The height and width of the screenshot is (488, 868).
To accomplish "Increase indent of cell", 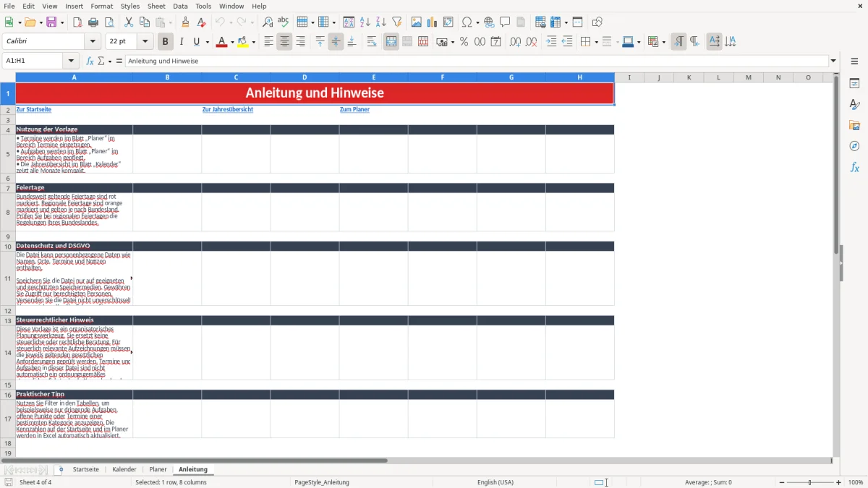I will (x=551, y=42).
